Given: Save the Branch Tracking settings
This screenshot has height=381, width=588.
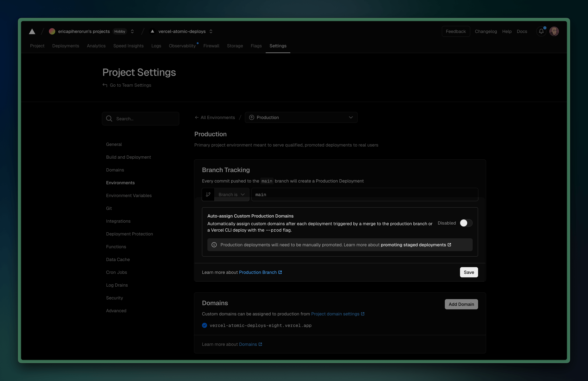Looking at the screenshot, I should pyautogui.click(x=469, y=272).
